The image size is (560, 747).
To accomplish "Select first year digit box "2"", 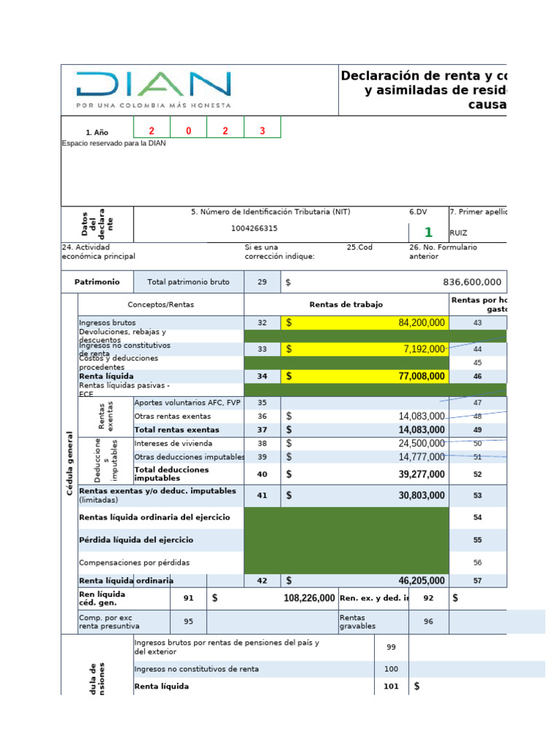I will 152,127.
